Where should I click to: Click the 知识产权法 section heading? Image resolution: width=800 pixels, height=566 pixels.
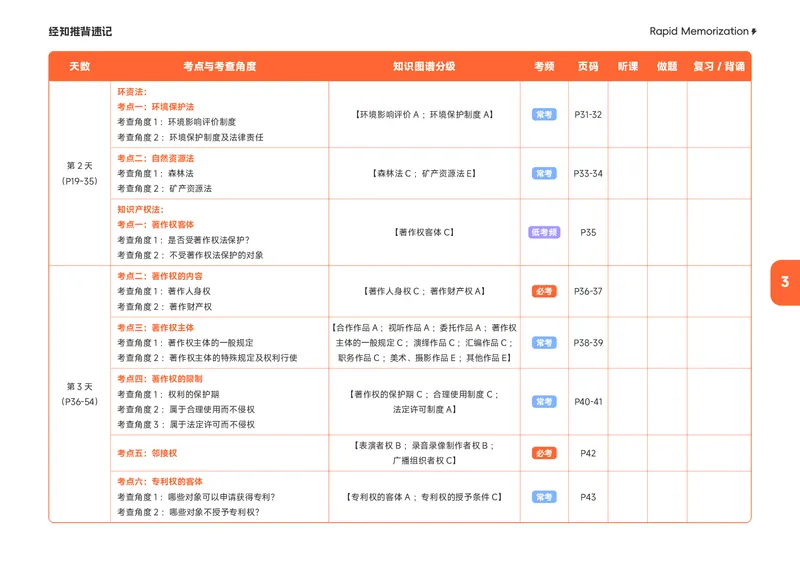click(141, 209)
